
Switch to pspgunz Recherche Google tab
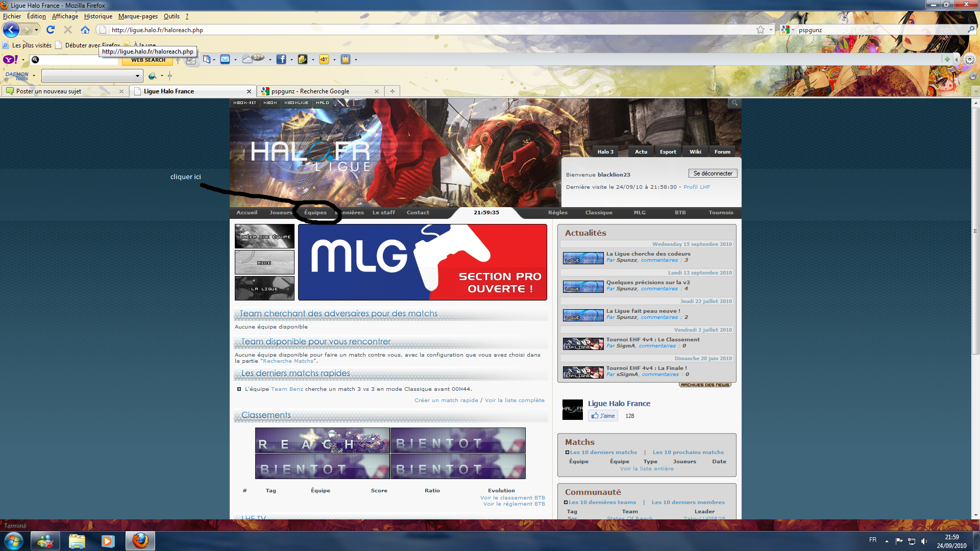(x=320, y=91)
